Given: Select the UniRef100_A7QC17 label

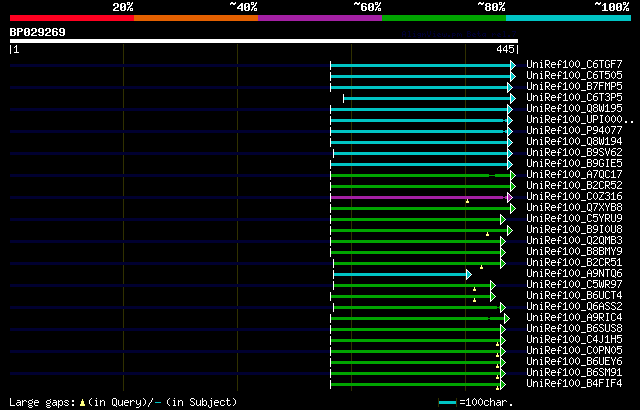Looking at the screenshot, I should click(x=574, y=175).
